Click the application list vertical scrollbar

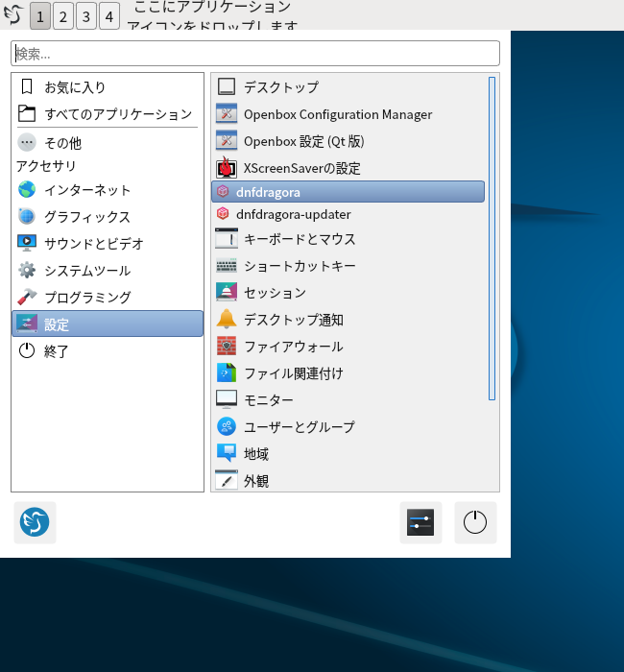point(492,238)
